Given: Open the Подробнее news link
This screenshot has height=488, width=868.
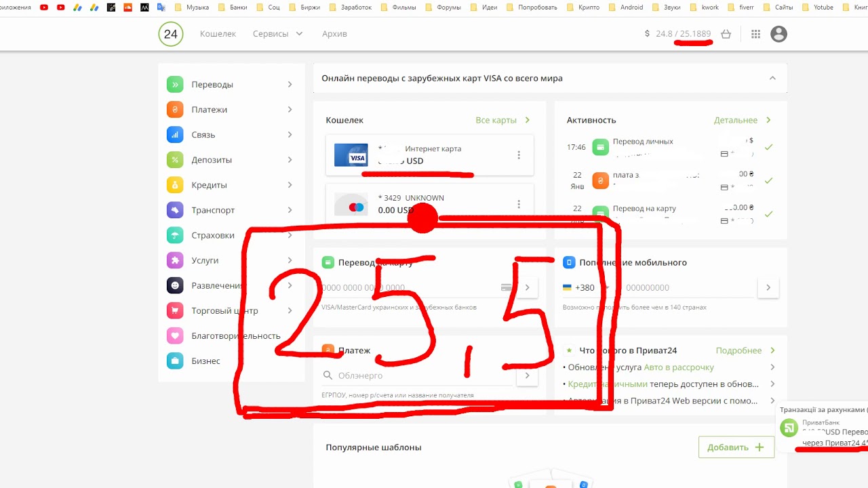Looking at the screenshot, I should click(745, 350).
